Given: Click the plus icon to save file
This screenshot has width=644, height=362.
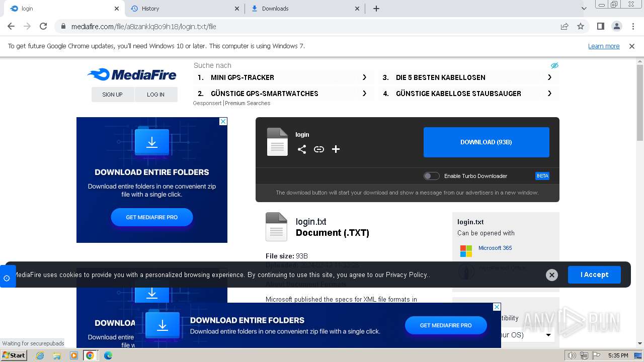Looking at the screenshot, I should (x=336, y=149).
